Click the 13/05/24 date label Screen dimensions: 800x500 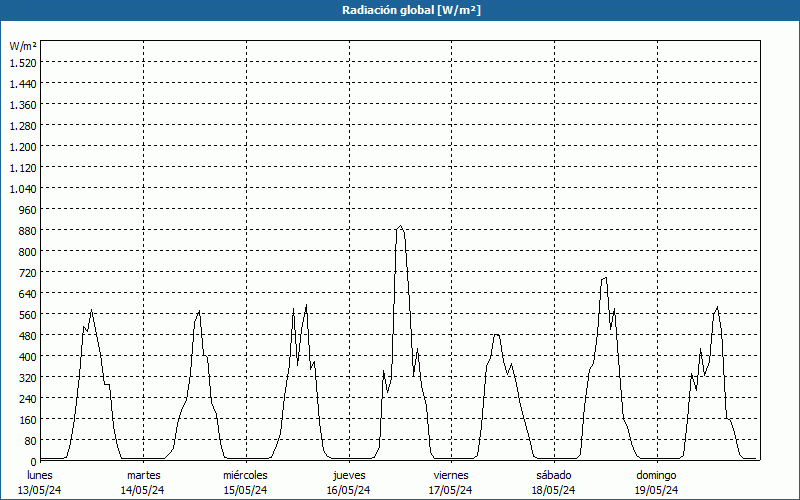(x=40, y=490)
